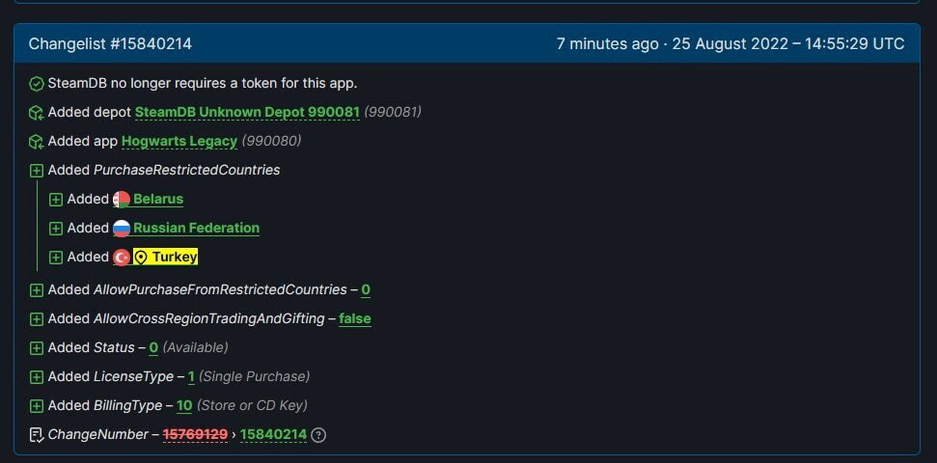
Task: Click the (Single Purchase) license description
Action: tap(255, 376)
